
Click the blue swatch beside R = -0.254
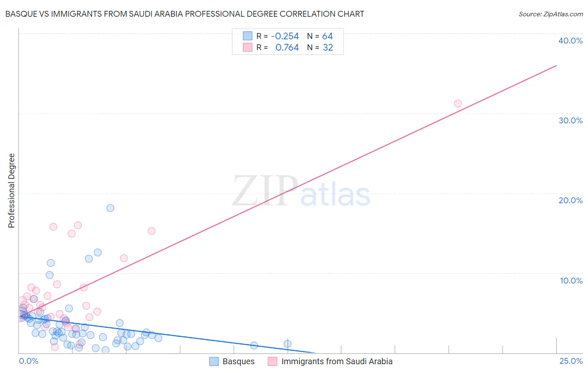pyautogui.click(x=248, y=36)
